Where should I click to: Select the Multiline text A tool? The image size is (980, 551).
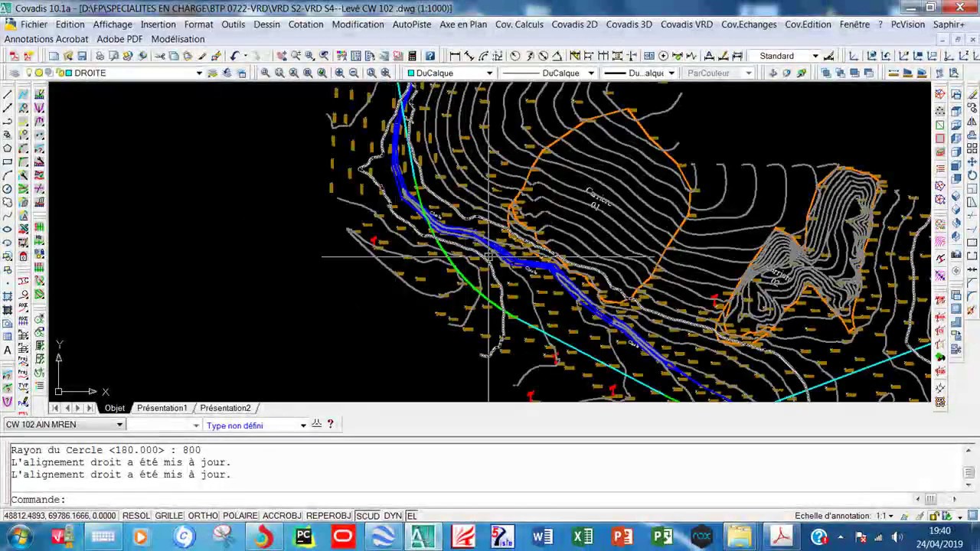(x=8, y=350)
